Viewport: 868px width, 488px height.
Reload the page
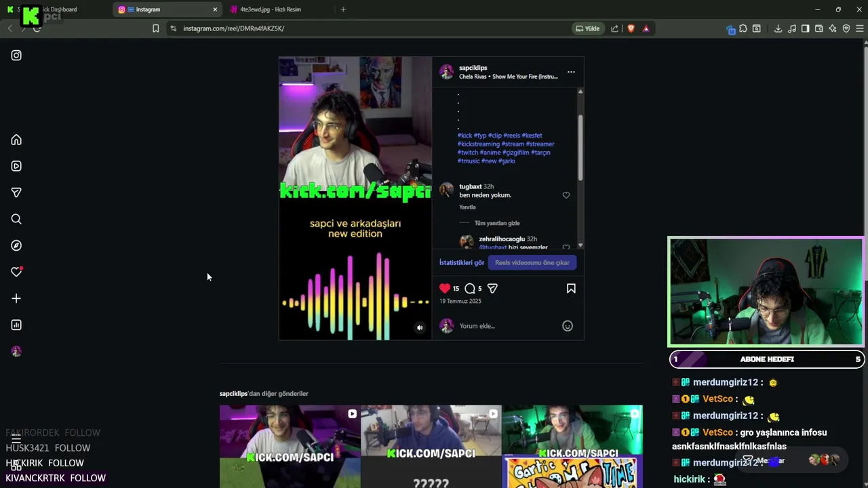[37, 28]
